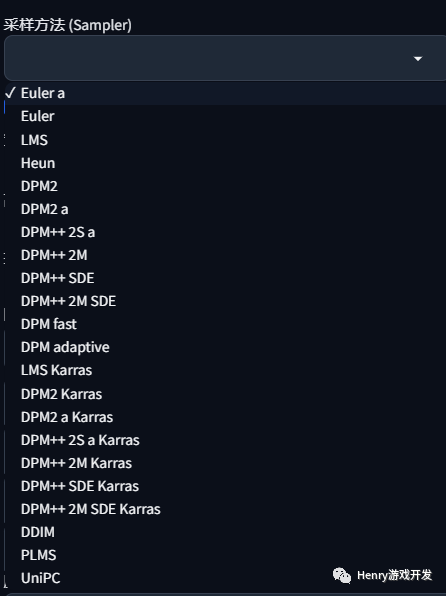The image size is (446, 596).
Task: Pick the Heun sampler
Action: click(x=225, y=163)
